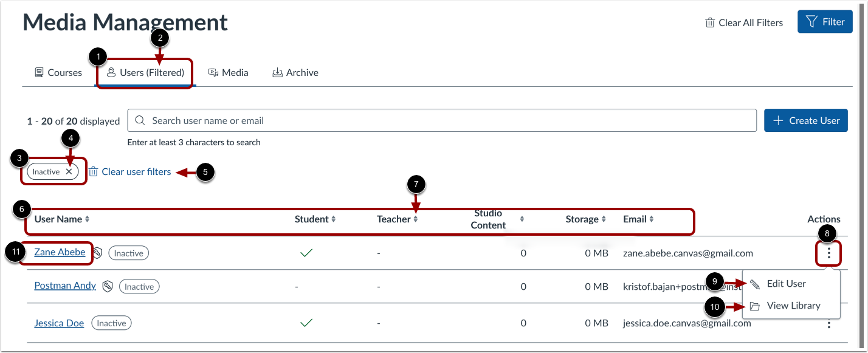This screenshot has width=868, height=353.
Task: Click the Archive tab's download-style icon
Action: pyautogui.click(x=279, y=72)
